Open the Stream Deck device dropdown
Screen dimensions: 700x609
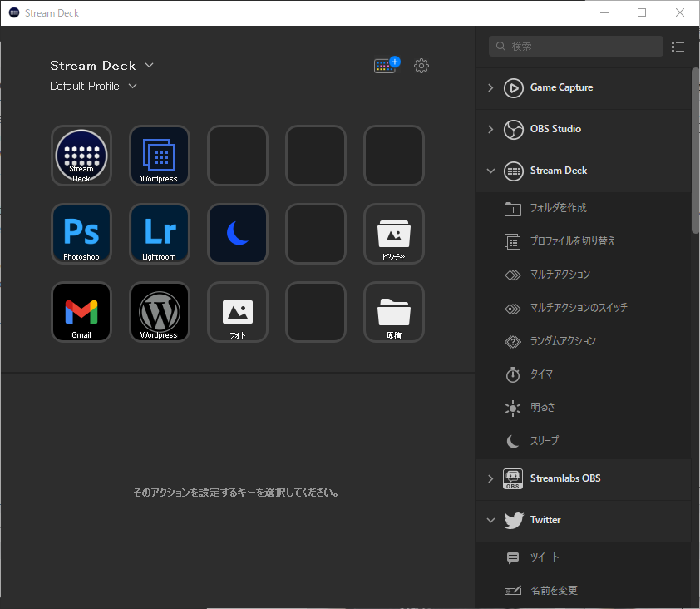(x=149, y=65)
